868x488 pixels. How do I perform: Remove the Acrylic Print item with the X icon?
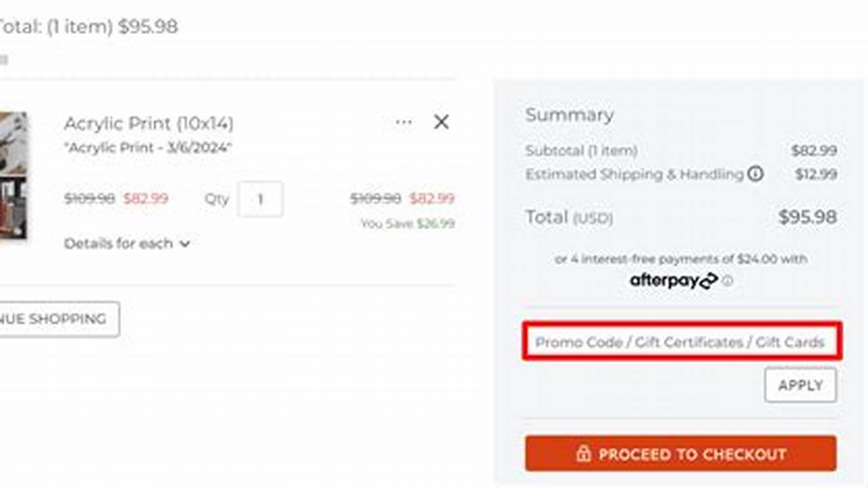441,122
